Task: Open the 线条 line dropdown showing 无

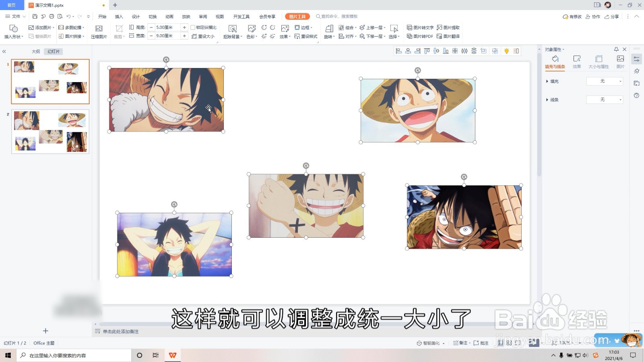Action: 605,100
